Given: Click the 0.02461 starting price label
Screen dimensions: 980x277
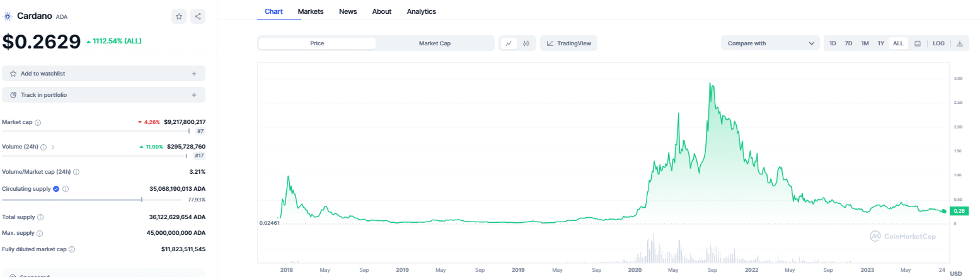Looking at the screenshot, I should 269,223.
